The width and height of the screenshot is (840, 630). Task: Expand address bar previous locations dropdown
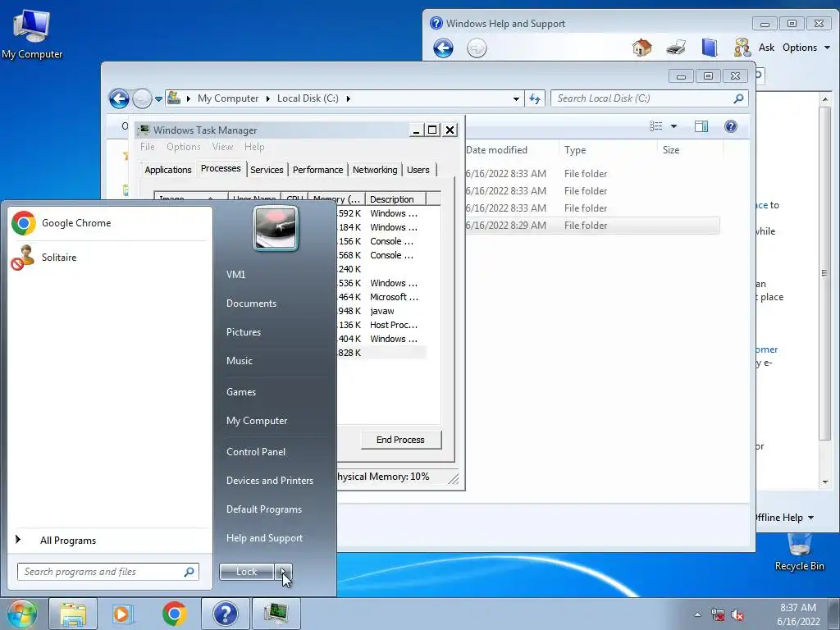click(x=516, y=99)
